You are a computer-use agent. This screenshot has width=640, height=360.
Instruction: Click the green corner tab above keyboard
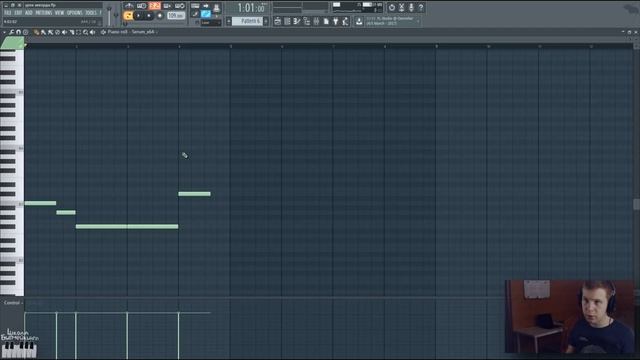click(12, 43)
